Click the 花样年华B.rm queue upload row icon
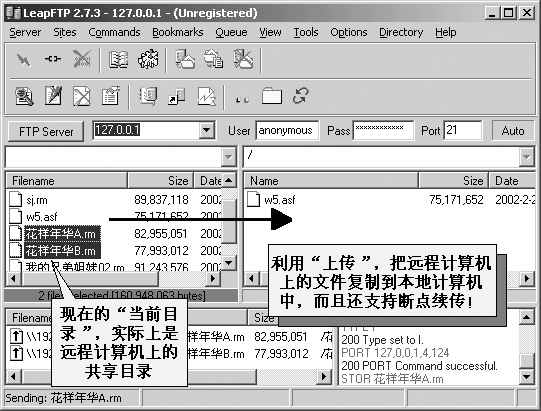541x411 pixels. pyautogui.click(x=16, y=353)
